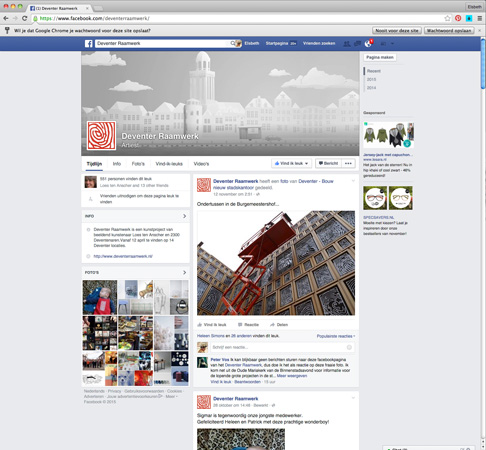
Task: Click the page vertical scrollbar
Action: (483, 63)
